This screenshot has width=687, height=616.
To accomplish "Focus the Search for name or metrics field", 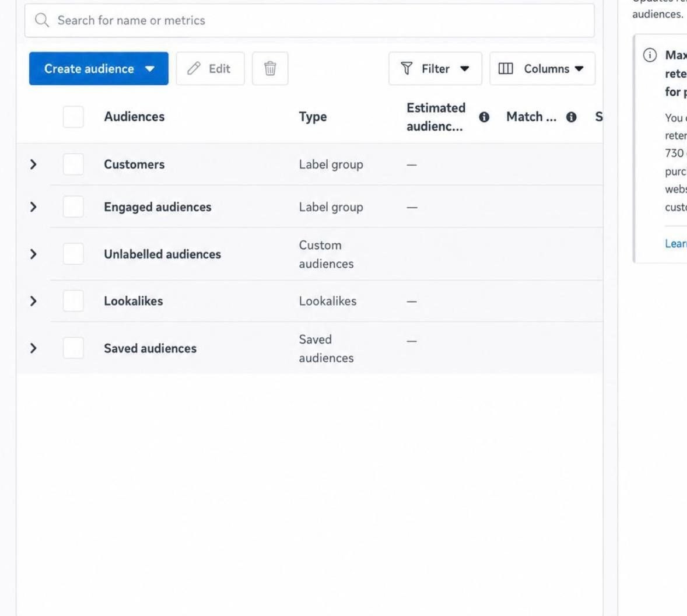I will [309, 20].
